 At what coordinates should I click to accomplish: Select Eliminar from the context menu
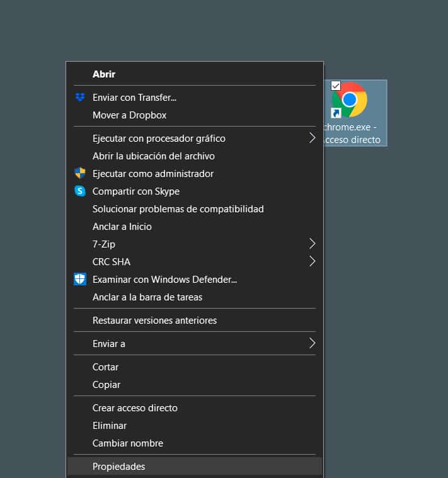(195, 426)
